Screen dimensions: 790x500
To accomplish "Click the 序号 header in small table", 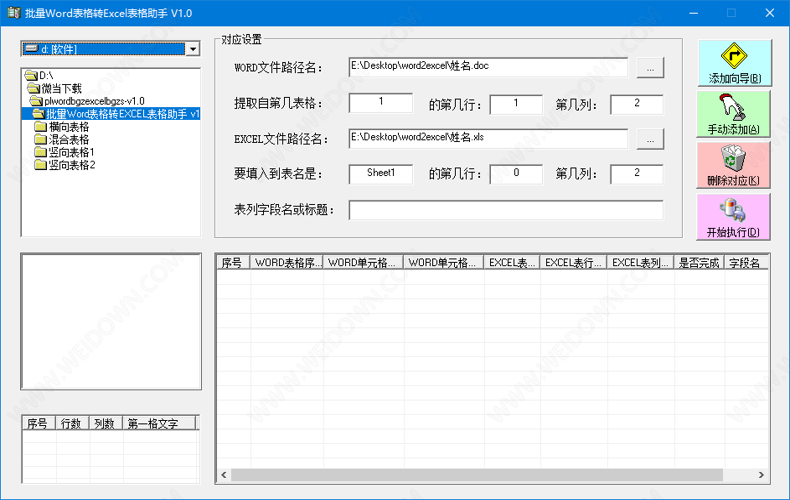I will (x=39, y=423).
